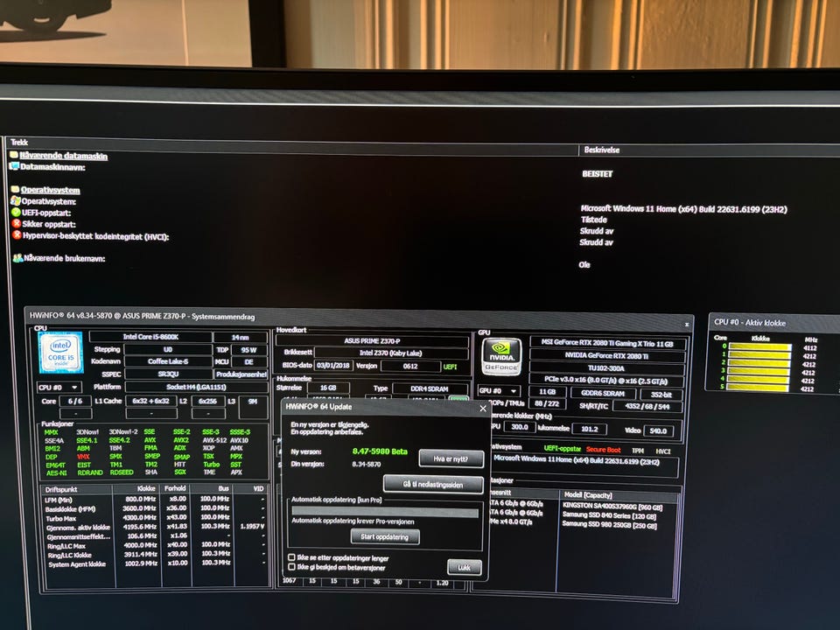This screenshot has height=630, width=840.
Task: Click the Brikkesett field Intel Z370 (Kaby Lake)
Action: coord(390,353)
